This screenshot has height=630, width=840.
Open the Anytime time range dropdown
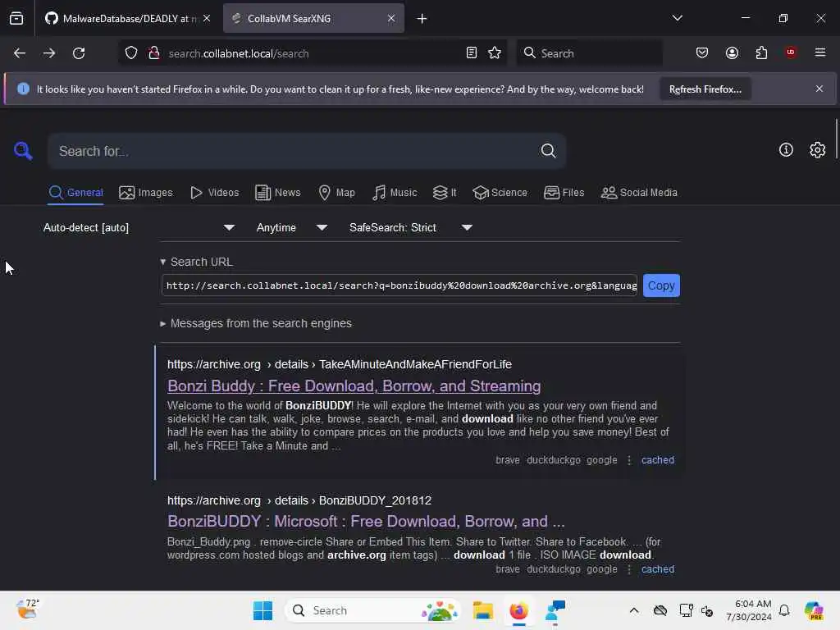click(x=291, y=228)
